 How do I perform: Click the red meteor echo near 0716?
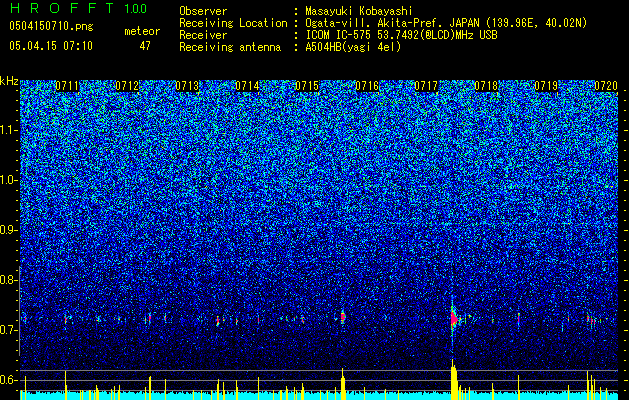tap(343, 317)
